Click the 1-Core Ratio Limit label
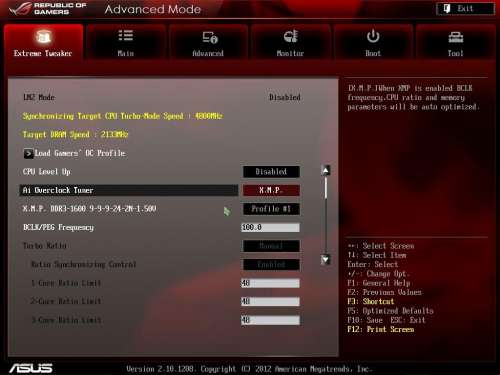Screen dimensions: 500x375 [66, 283]
